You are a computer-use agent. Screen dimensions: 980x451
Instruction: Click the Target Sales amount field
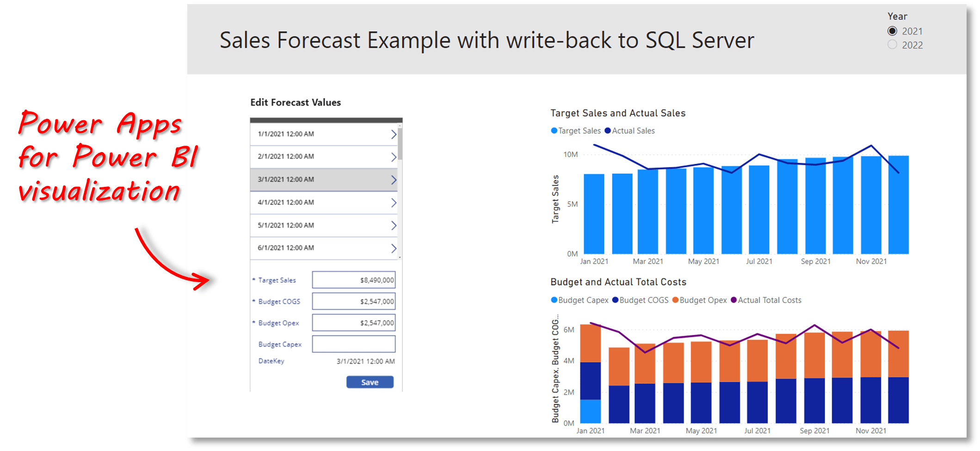pyautogui.click(x=354, y=279)
